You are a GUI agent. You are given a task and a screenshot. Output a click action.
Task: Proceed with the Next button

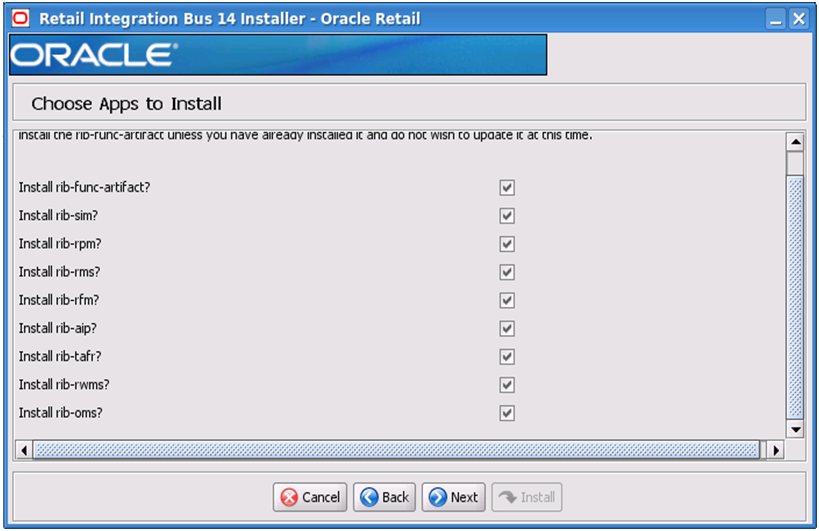(x=453, y=497)
